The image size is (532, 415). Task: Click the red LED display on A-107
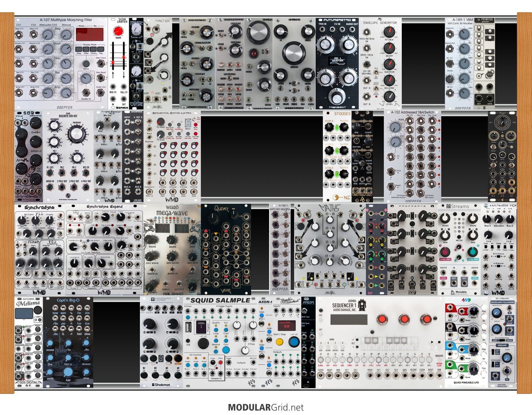[90, 34]
